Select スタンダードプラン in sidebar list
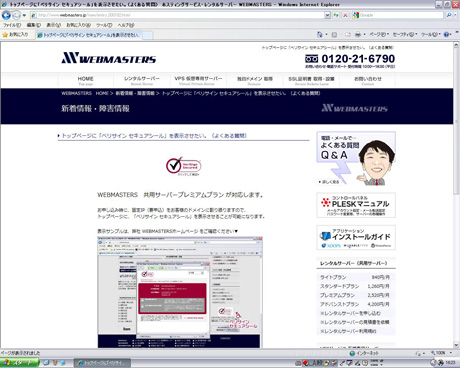460x368 pixels. [340, 286]
